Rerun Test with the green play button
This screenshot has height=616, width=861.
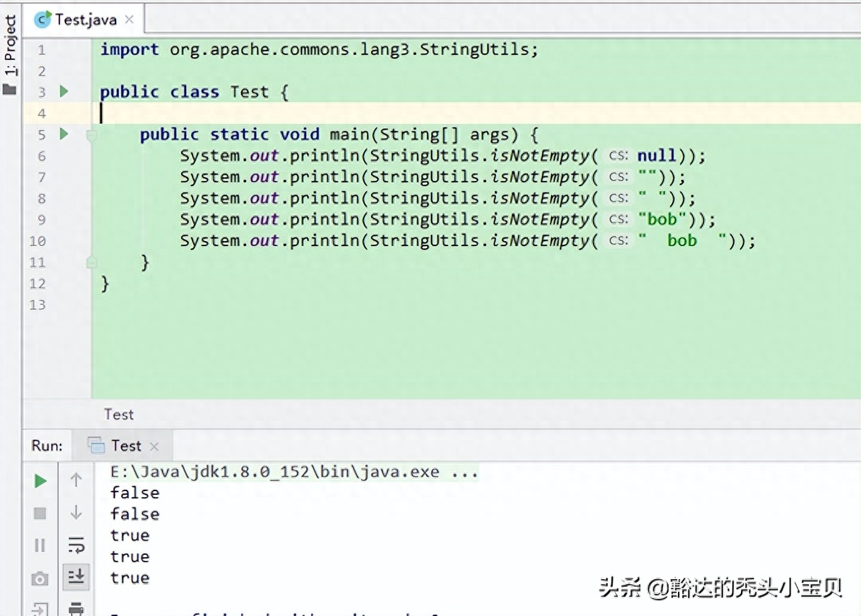click(40, 480)
